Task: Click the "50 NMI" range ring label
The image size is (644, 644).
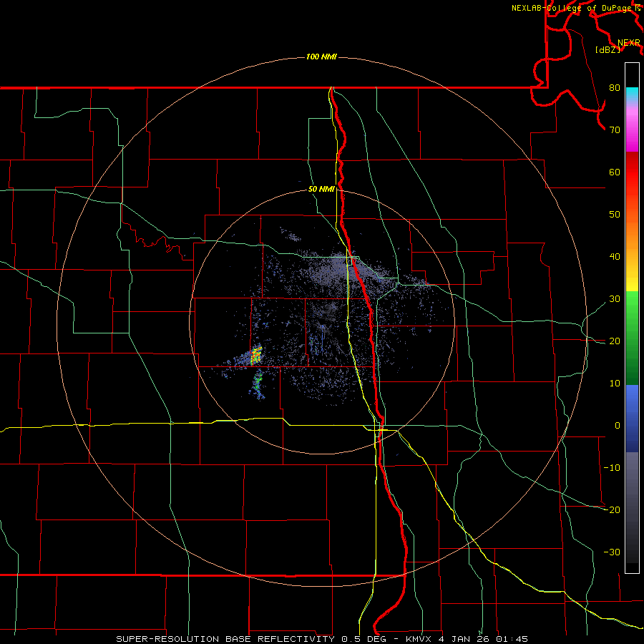Action: pyautogui.click(x=321, y=190)
